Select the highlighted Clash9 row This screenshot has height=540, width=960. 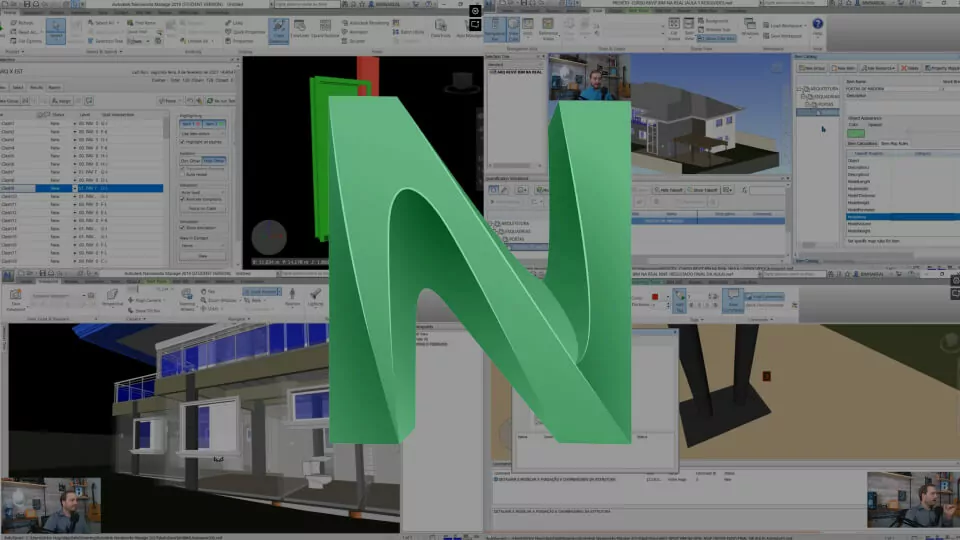[81, 189]
